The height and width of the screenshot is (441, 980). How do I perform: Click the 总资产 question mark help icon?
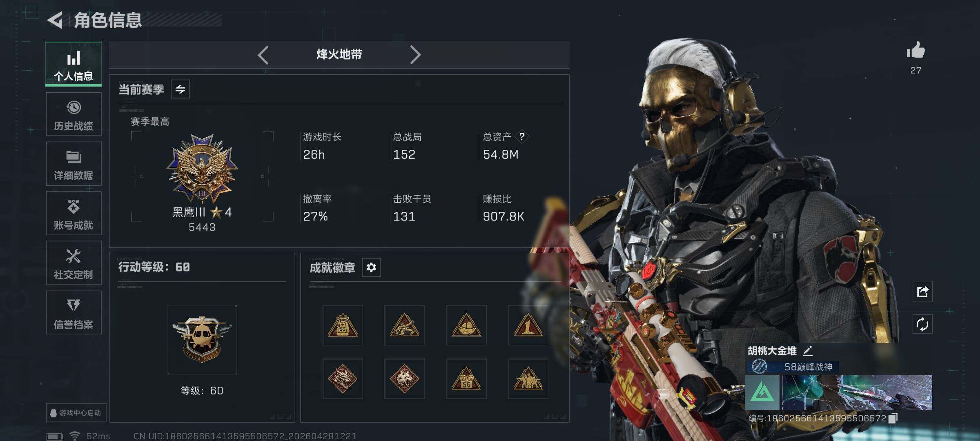(x=521, y=137)
